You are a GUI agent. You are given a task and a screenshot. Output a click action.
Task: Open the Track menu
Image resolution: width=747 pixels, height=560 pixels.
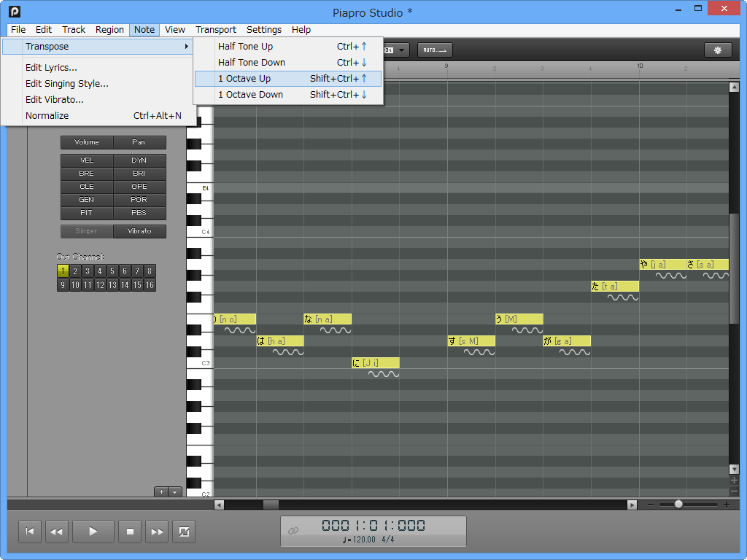coord(74,29)
